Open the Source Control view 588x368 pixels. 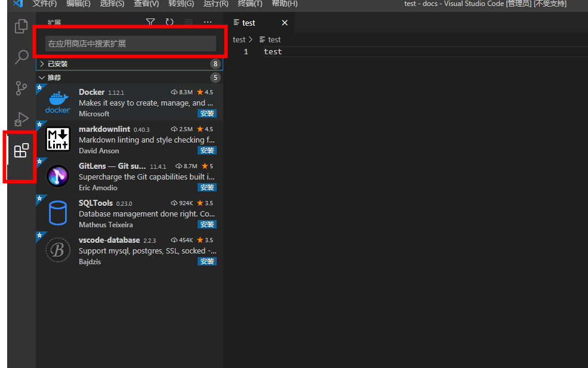click(x=20, y=88)
